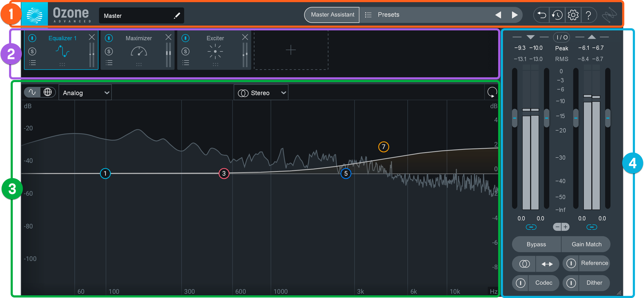Click the second input gain slider handle
This screenshot has width=644, height=298.
coord(547,118)
